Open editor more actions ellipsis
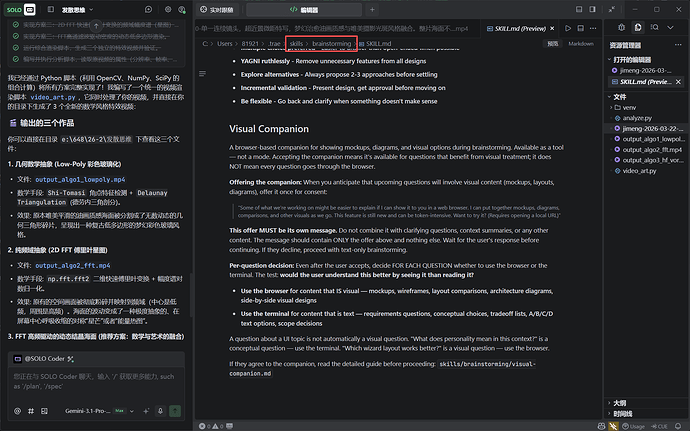This screenshot has width=690, height=431. tap(593, 28)
